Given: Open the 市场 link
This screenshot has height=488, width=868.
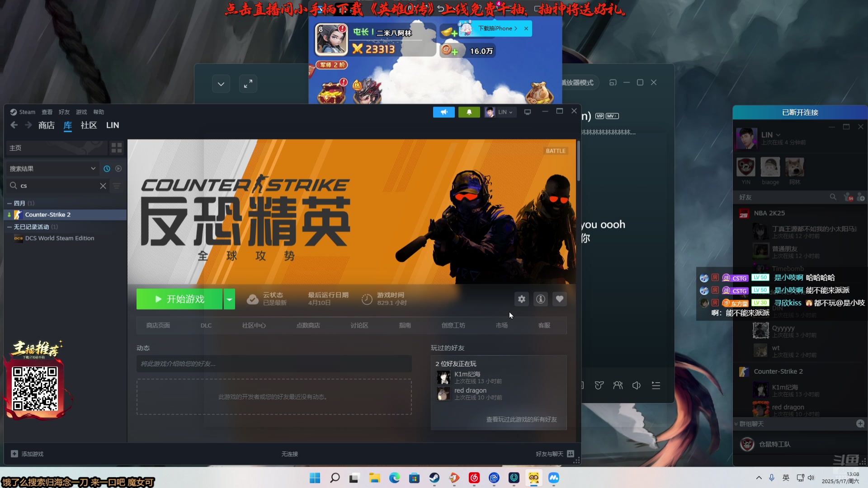Looking at the screenshot, I should (502, 325).
